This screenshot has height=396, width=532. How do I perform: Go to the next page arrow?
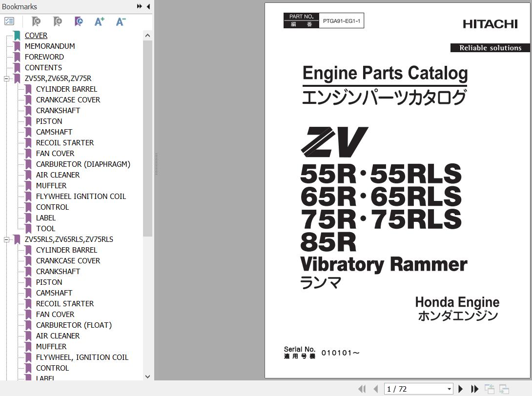coord(460,389)
